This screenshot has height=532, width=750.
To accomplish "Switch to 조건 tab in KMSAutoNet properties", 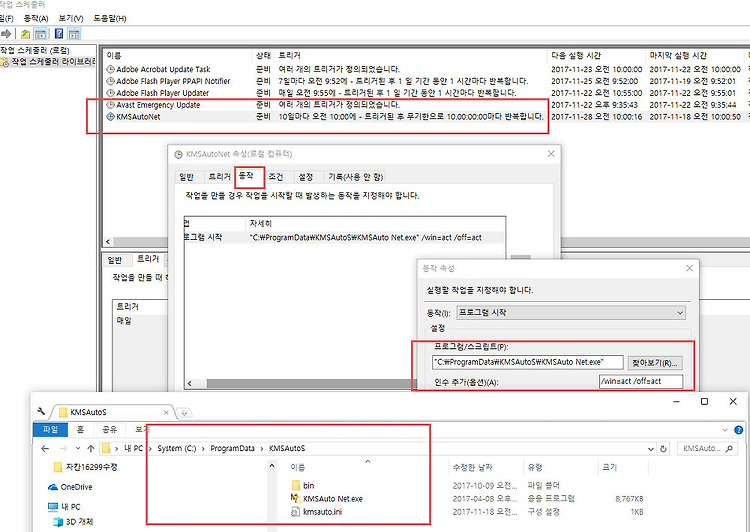I will [276, 177].
